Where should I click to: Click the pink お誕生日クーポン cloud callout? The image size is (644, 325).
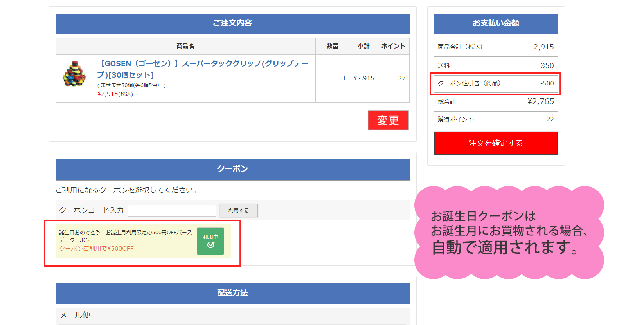click(x=509, y=232)
